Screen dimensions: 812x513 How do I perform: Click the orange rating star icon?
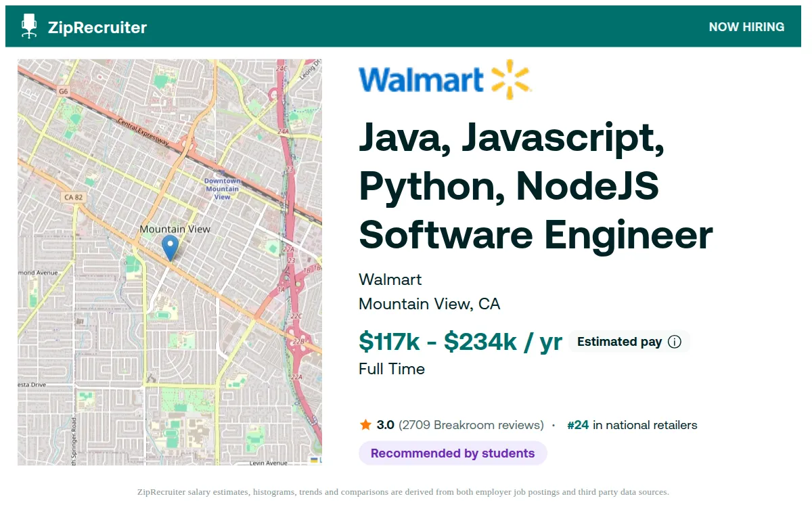point(365,424)
